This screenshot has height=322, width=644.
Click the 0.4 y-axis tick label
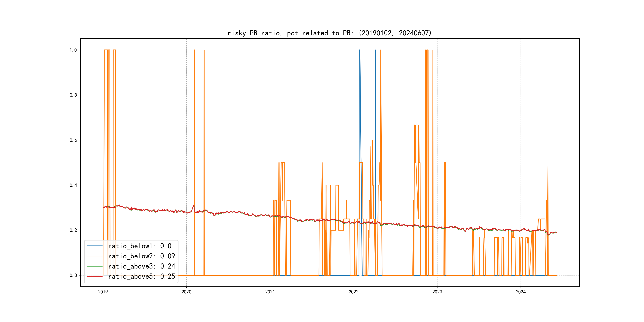73,185
